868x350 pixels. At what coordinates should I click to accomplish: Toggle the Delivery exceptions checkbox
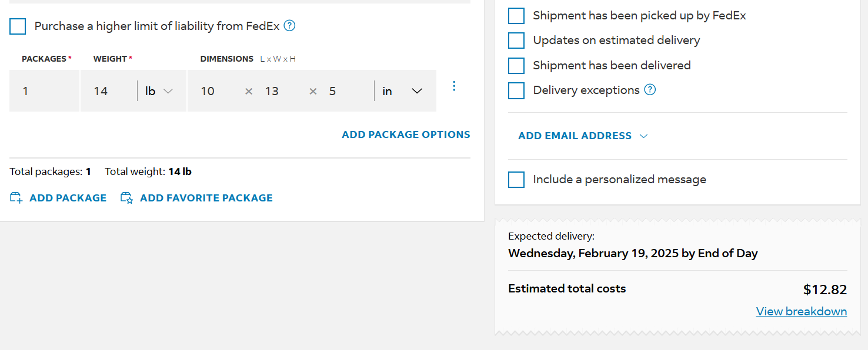tap(516, 90)
